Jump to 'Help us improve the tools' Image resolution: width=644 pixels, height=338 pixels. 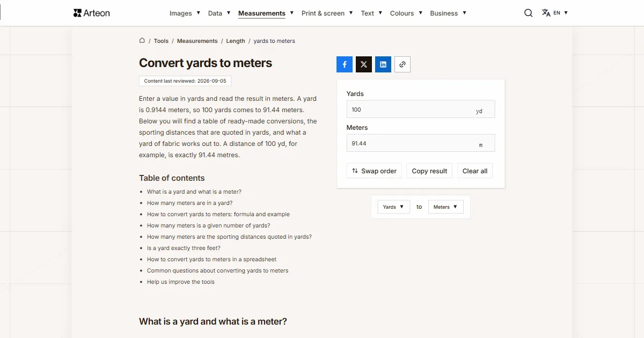181,282
